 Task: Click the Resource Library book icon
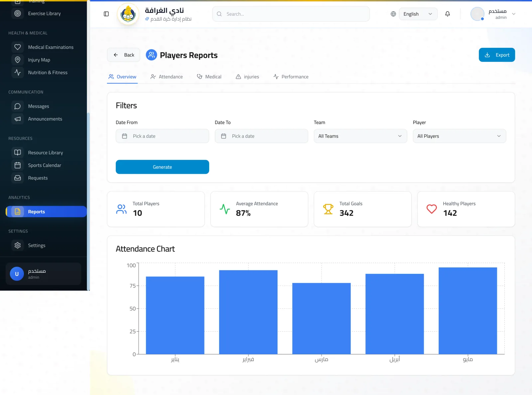point(18,152)
